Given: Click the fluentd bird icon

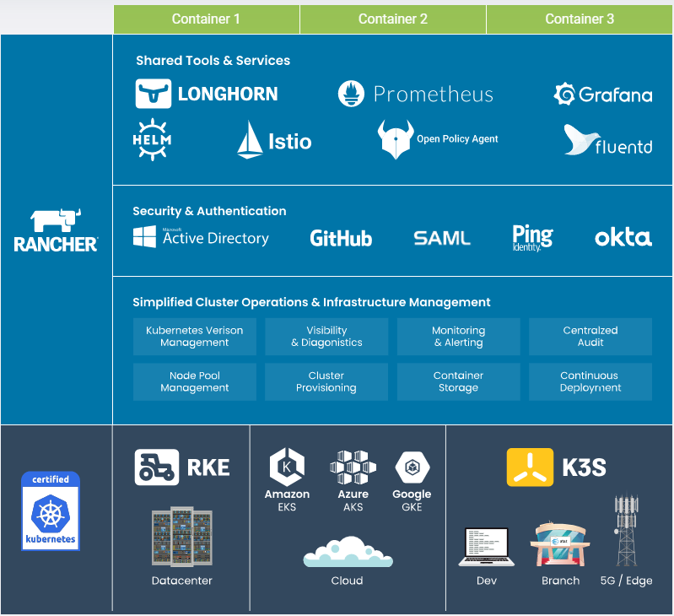Looking at the screenshot, I should point(580,139).
